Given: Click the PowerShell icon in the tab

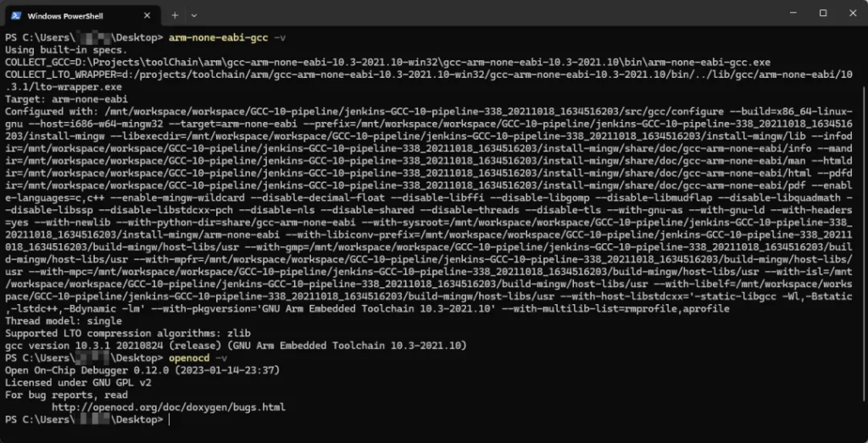Looking at the screenshot, I should click(16, 15).
